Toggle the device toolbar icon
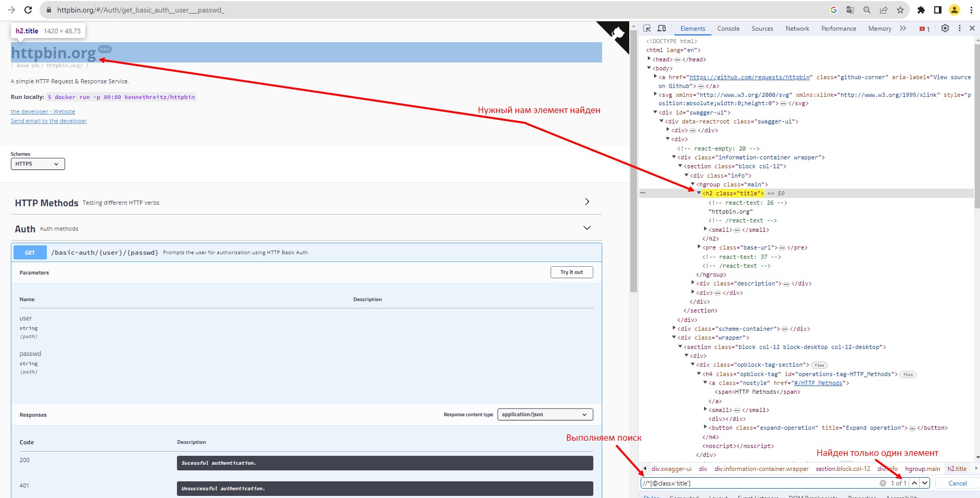 [x=661, y=29]
